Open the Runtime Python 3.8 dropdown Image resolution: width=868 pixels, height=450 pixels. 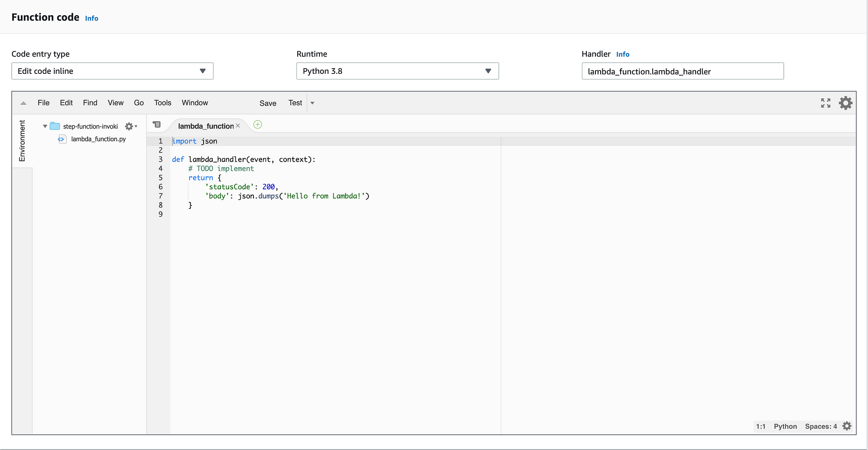(x=398, y=71)
